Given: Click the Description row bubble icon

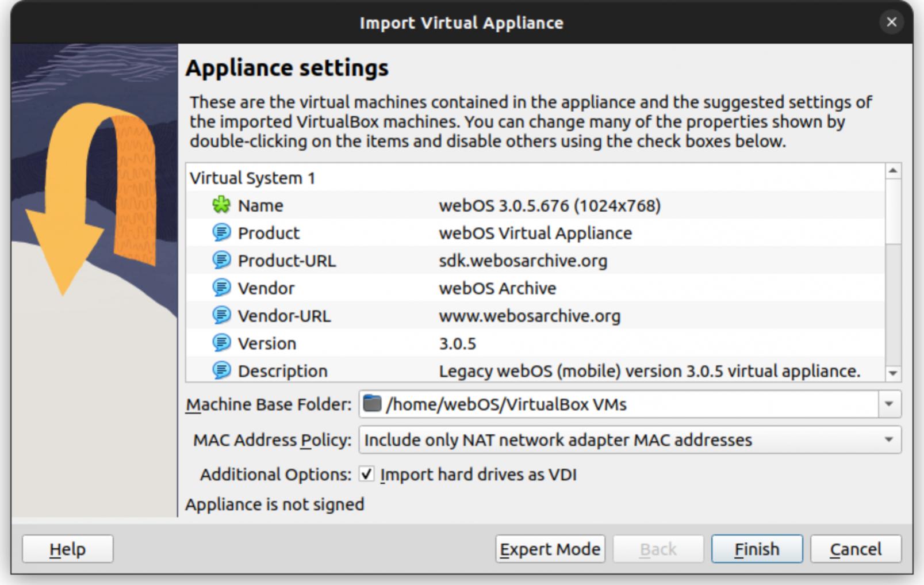Looking at the screenshot, I should click(221, 370).
